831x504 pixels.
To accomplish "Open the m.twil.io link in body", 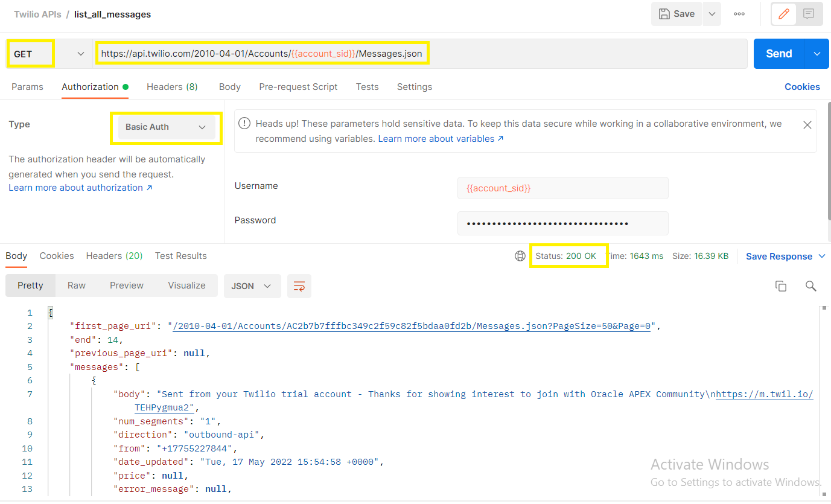I will pyautogui.click(x=764, y=394).
